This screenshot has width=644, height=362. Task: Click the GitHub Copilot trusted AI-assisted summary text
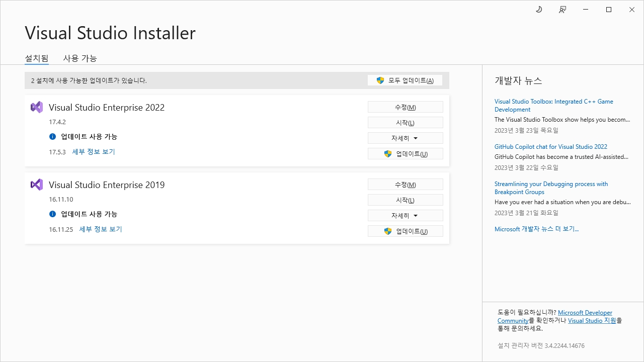click(x=561, y=157)
